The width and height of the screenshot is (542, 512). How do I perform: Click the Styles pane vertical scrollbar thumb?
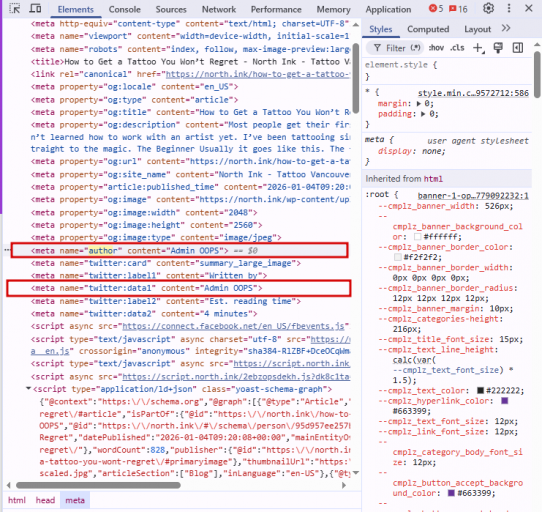coord(537,74)
